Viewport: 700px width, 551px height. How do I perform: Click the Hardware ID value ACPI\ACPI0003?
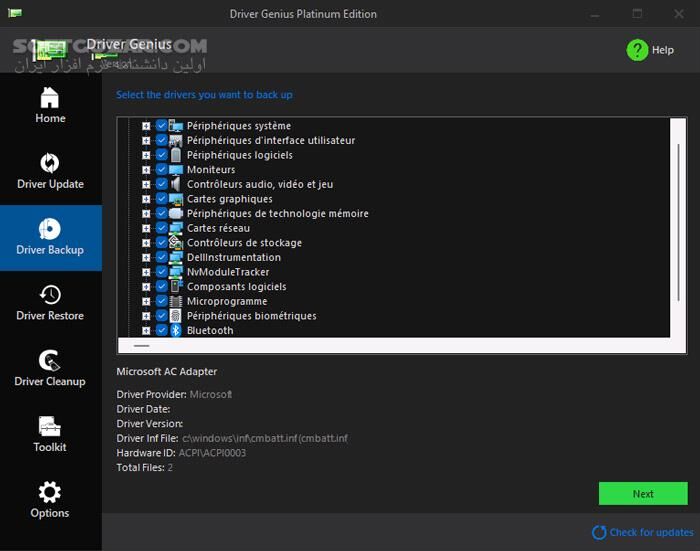(212, 453)
